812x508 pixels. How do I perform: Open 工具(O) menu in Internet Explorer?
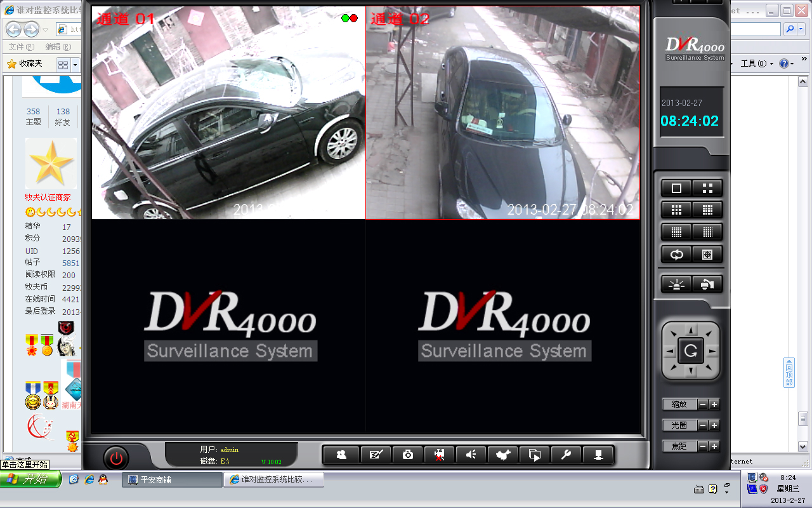(757, 63)
